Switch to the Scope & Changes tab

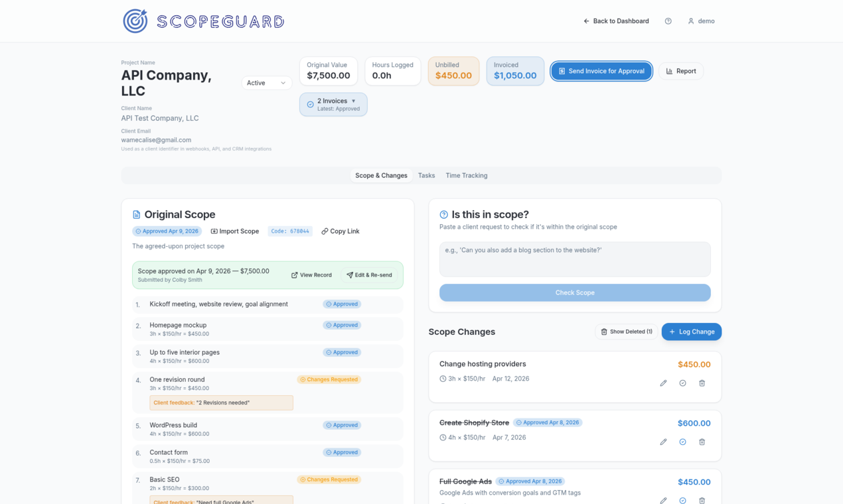coord(381,176)
